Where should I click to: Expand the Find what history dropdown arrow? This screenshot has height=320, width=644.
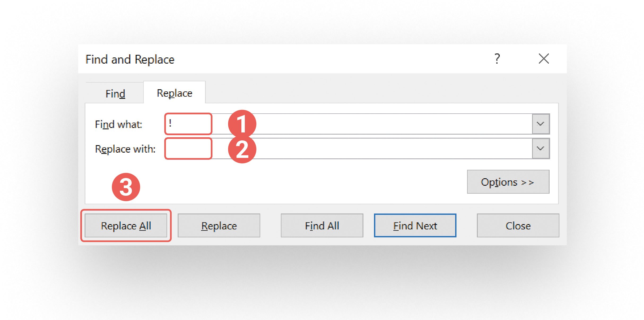[x=541, y=124]
